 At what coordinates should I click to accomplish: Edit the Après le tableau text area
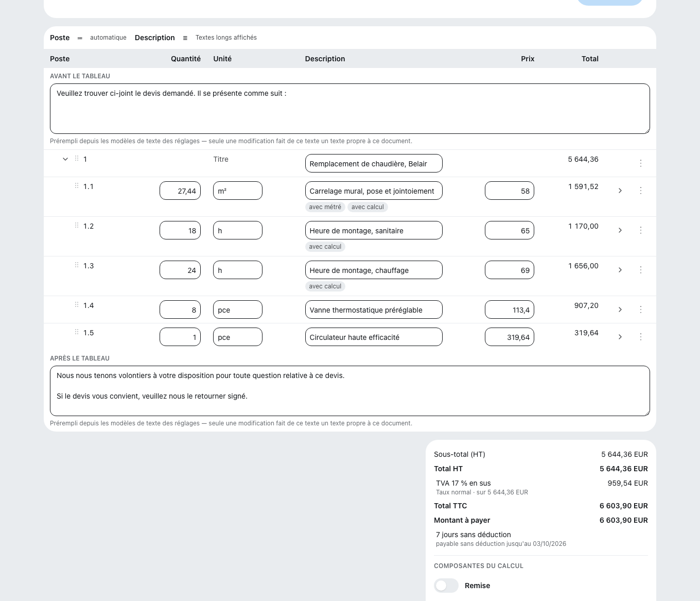pos(350,391)
